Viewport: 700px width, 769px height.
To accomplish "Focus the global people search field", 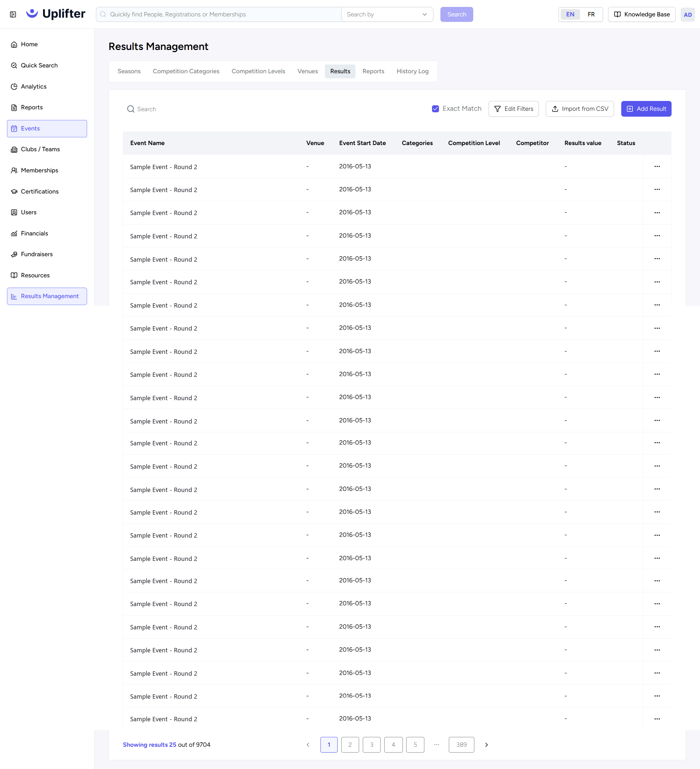I will tap(219, 15).
